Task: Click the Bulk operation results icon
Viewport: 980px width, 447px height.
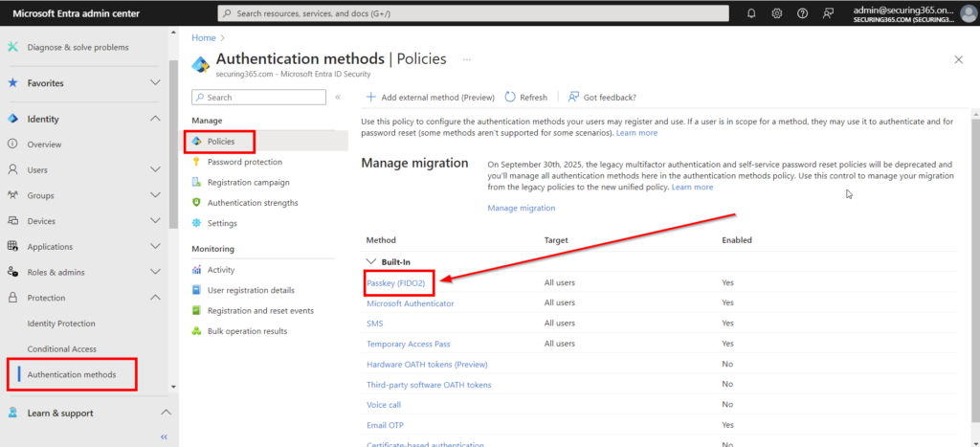Action: (x=196, y=331)
